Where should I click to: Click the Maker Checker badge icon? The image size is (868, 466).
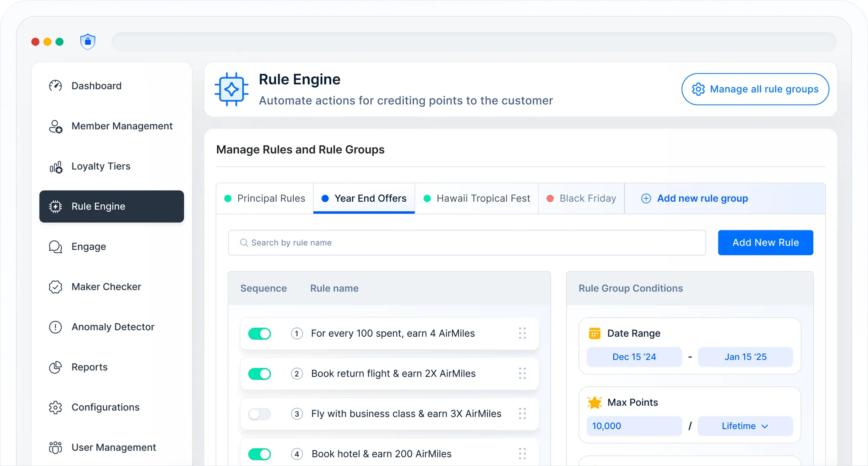point(56,287)
